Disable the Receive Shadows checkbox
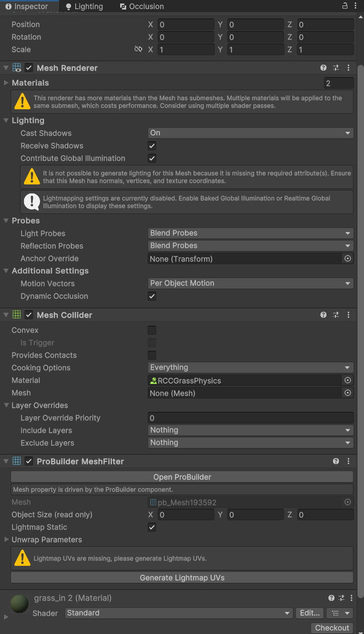 tap(152, 146)
